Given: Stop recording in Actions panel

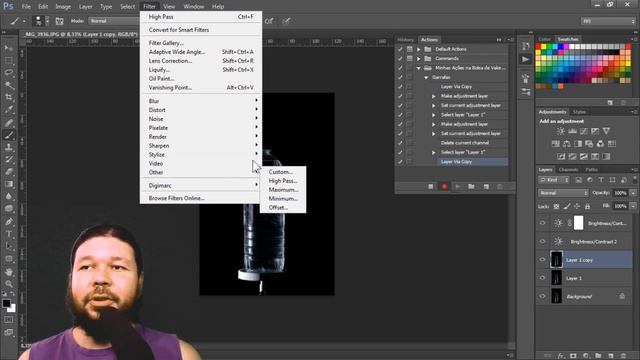Looking at the screenshot, I should [x=431, y=187].
